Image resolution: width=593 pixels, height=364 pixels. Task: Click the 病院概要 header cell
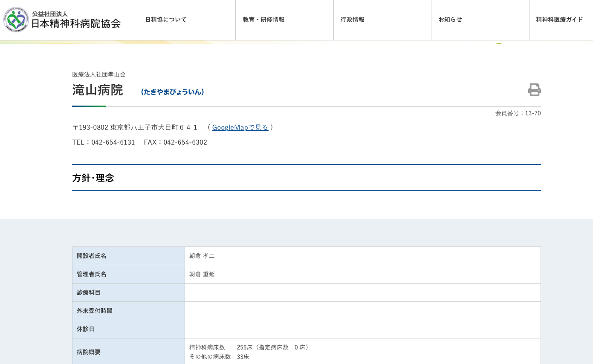click(x=128, y=352)
